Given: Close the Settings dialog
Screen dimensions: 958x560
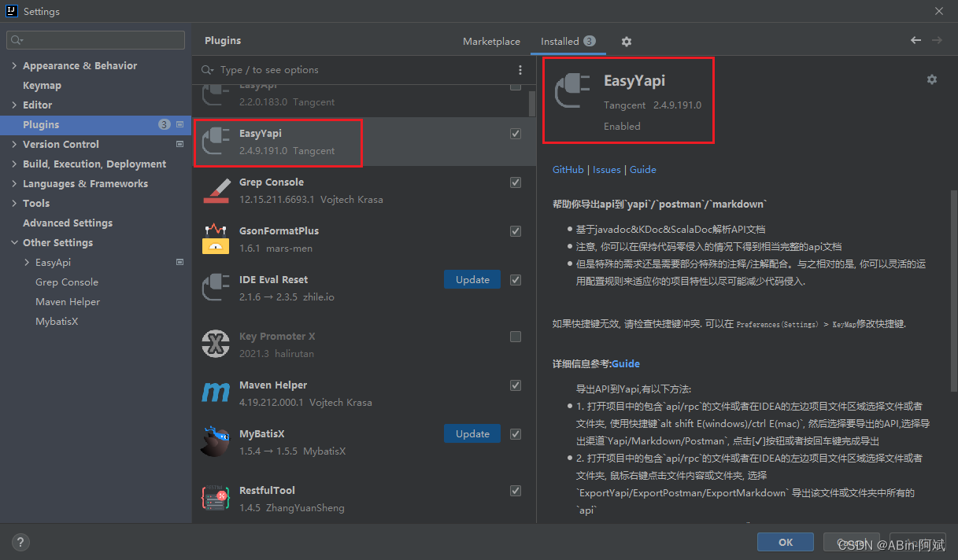Looking at the screenshot, I should click(x=939, y=11).
